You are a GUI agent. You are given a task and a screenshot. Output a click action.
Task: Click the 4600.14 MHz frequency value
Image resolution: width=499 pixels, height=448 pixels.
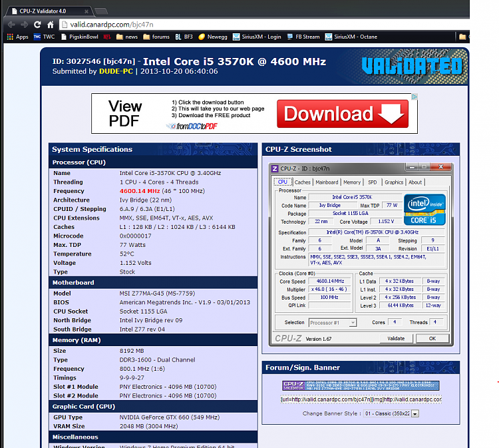point(140,191)
